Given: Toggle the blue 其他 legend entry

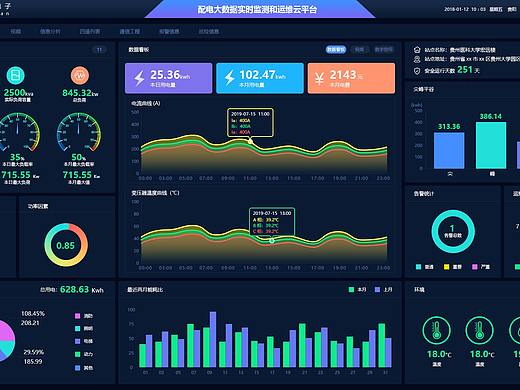Looking at the screenshot, I should coord(84,368).
